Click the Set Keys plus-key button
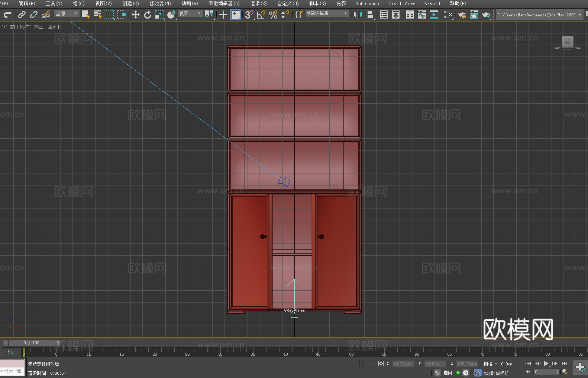The width and height of the screenshot is (588, 378). click(x=580, y=368)
